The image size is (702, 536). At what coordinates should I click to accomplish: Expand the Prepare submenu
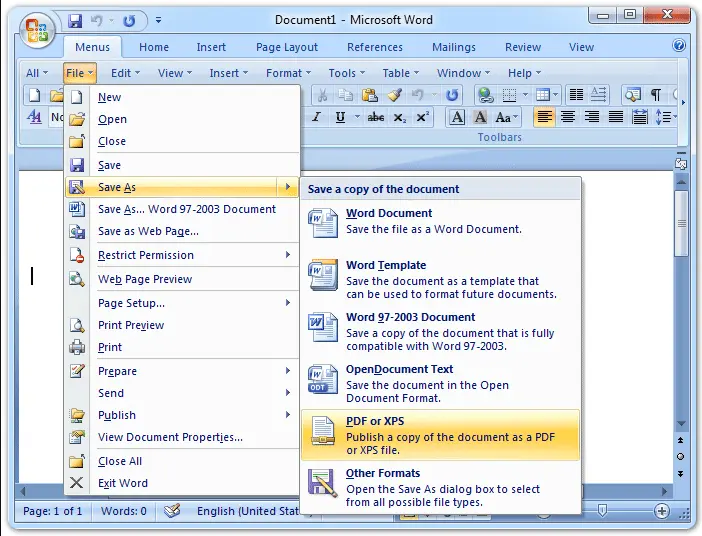tap(182, 371)
